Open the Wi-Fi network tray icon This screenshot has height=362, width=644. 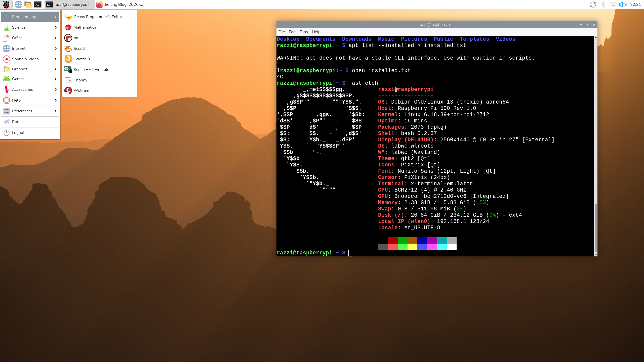click(613, 5)
